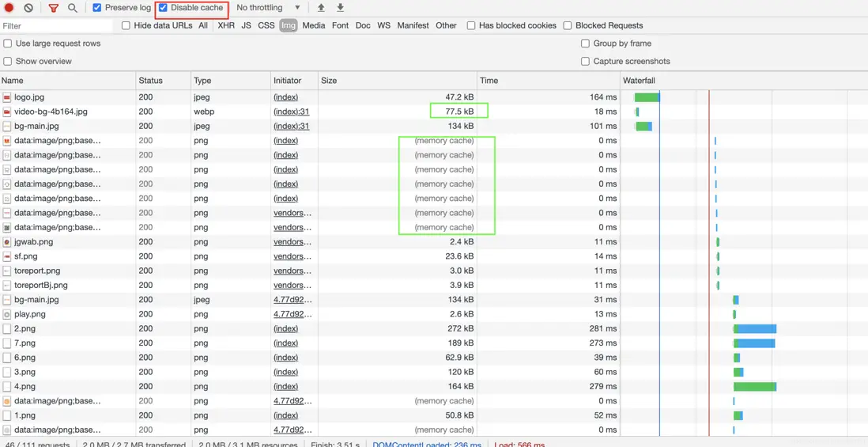The width and height of the screenshot is (868, 447).
Task: Sort requests by Size column header
Action: pyautogui.click(x=329, y=81)
